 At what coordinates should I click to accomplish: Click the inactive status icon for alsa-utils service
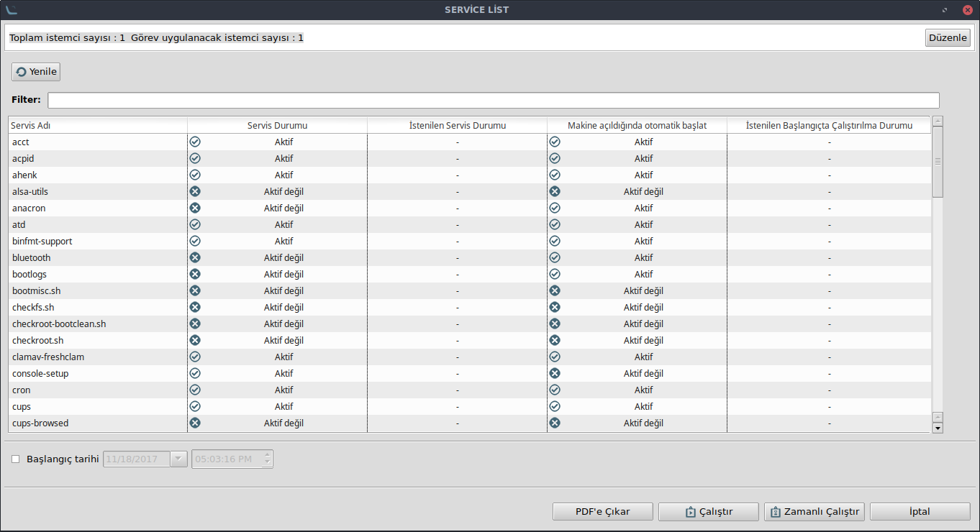click(195, 191)
